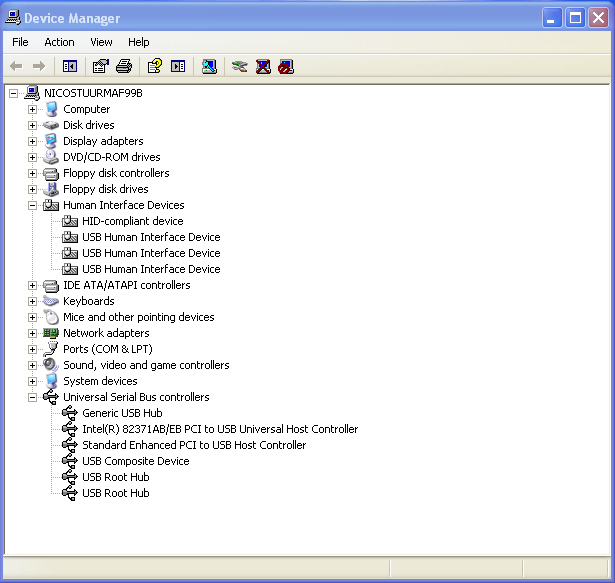Select the Keyboards label
This screenshot has height=583, width=615.
coord(89,301)
